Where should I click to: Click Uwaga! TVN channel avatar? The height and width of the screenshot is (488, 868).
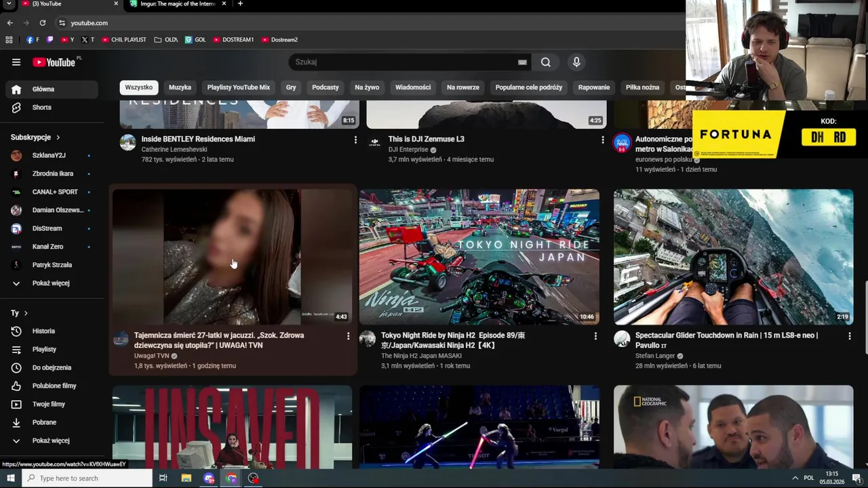coord(121,339)
